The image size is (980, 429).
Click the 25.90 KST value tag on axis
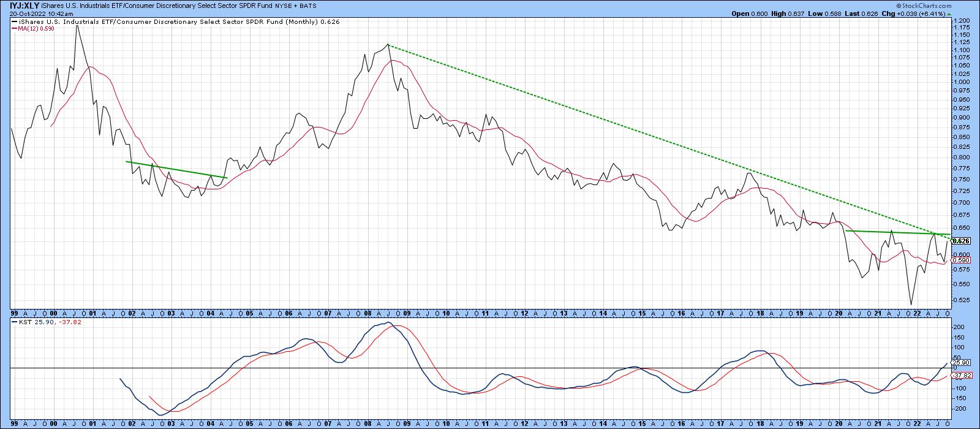pos(960,363)
